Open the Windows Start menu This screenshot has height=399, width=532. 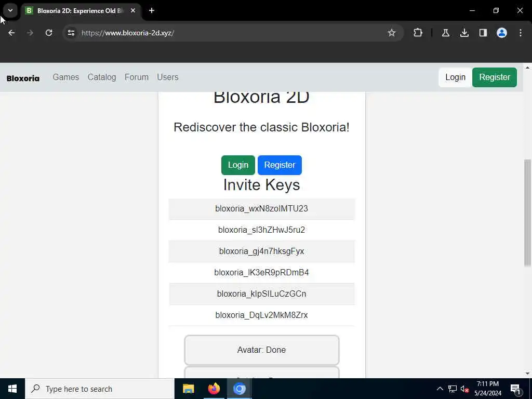(12, 389)
